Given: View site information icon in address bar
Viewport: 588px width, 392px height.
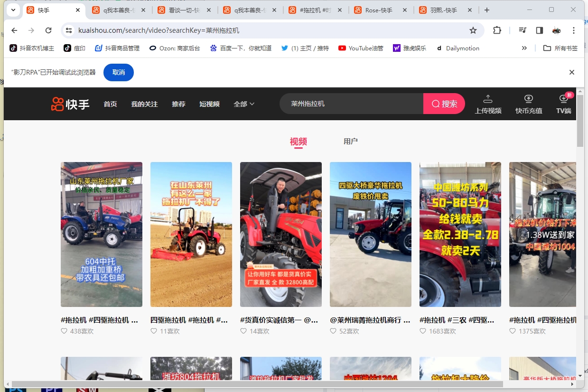Looking at the screenshot, I should (69, 30).
